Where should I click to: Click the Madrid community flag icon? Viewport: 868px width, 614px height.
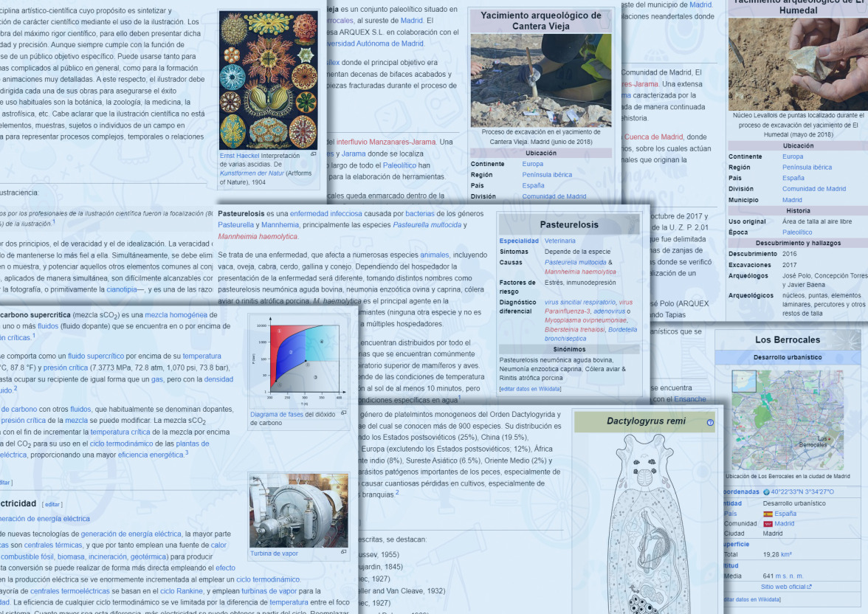pos(768,524)
